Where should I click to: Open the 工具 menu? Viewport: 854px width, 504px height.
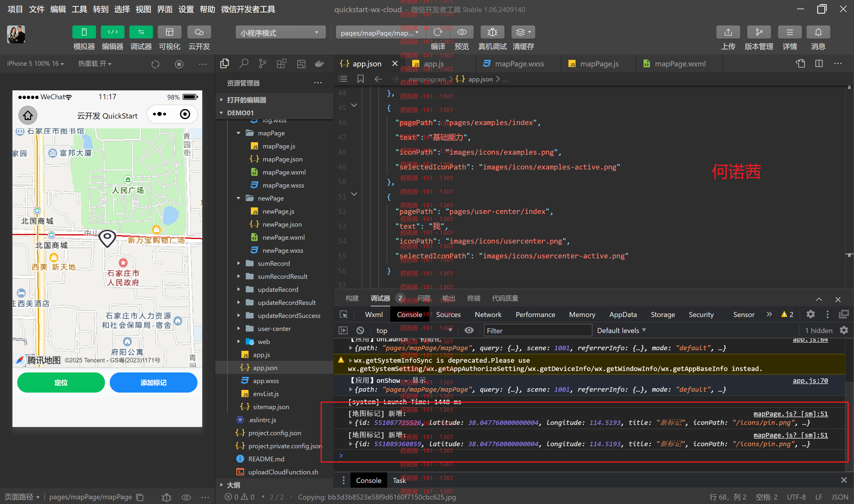[x=79, y=9]
